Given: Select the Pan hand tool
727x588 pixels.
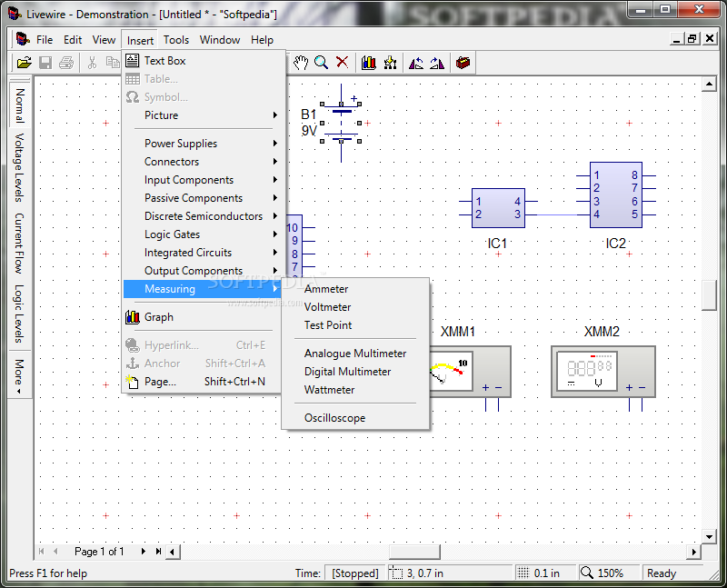Looking at the screenshot, I should (x=301, y=63).
